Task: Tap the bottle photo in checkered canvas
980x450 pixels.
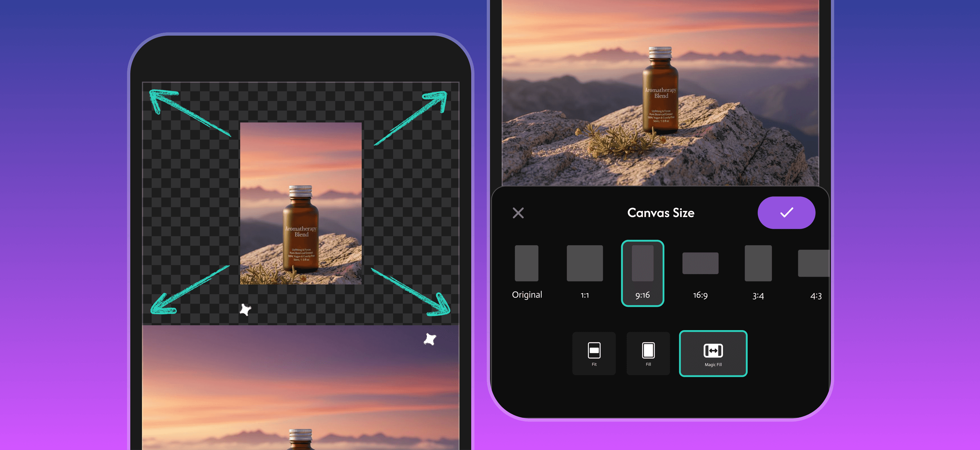Action: [300, 203]
